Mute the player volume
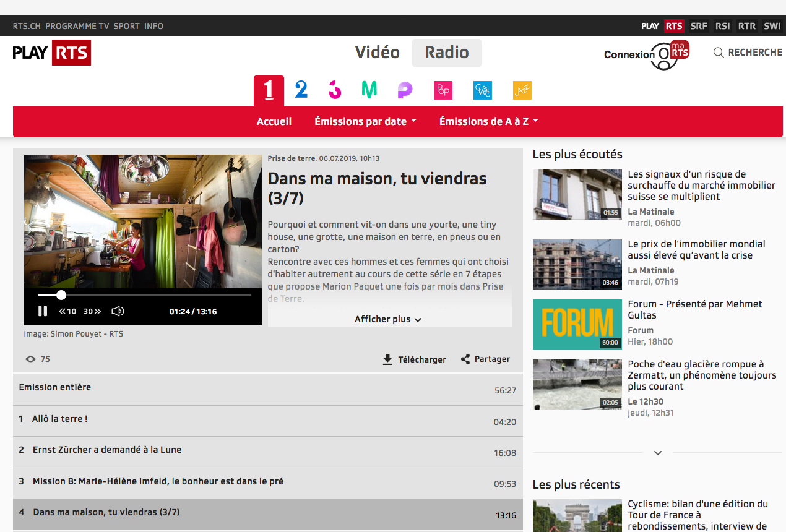 click(118, 311)
